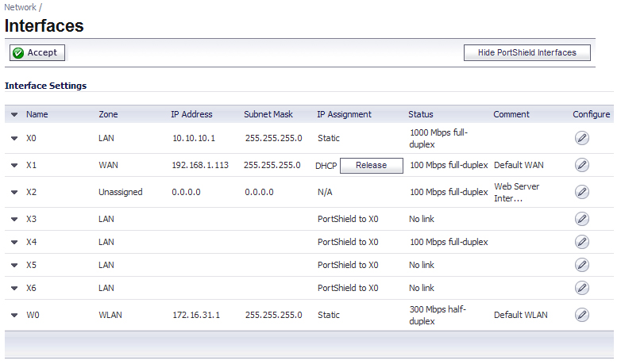Image resolution: width=621 pixels, height=364 pixels.
Task: Hide PortShield Interfaces button
Action: [x=526, y=52]
